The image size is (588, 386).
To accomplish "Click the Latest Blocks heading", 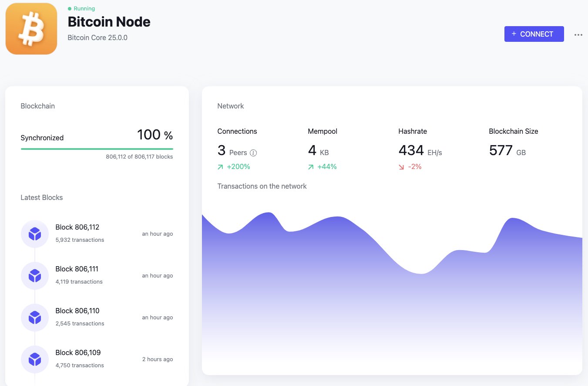I will pos(42,197).
